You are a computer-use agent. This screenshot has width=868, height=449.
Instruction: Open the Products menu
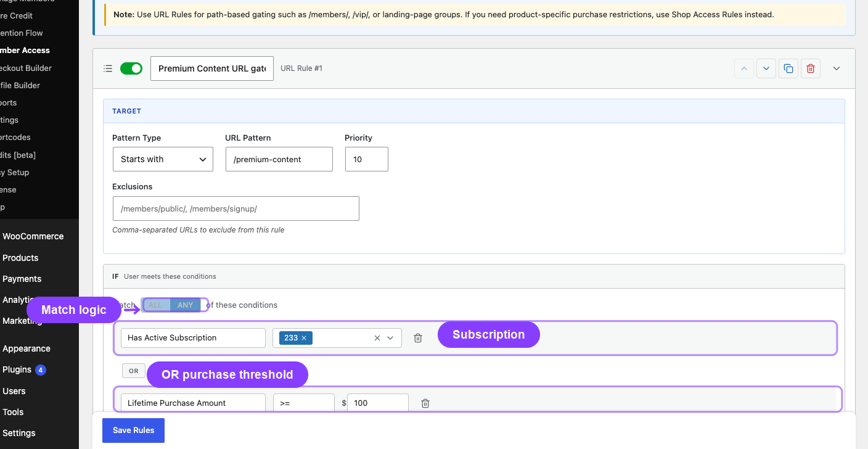click(x=20, y=258)
